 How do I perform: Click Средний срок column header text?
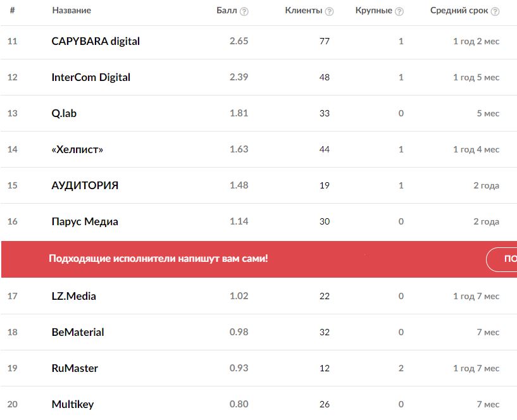pos(459,11)
